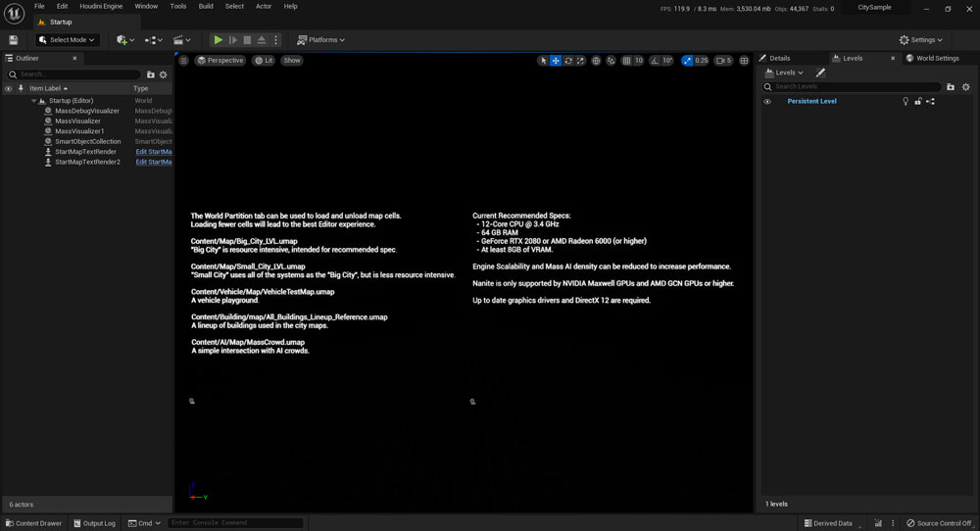980x531 pixels.
Task: Open viewport options hamburger menu
Action: [x=184, y=61]
